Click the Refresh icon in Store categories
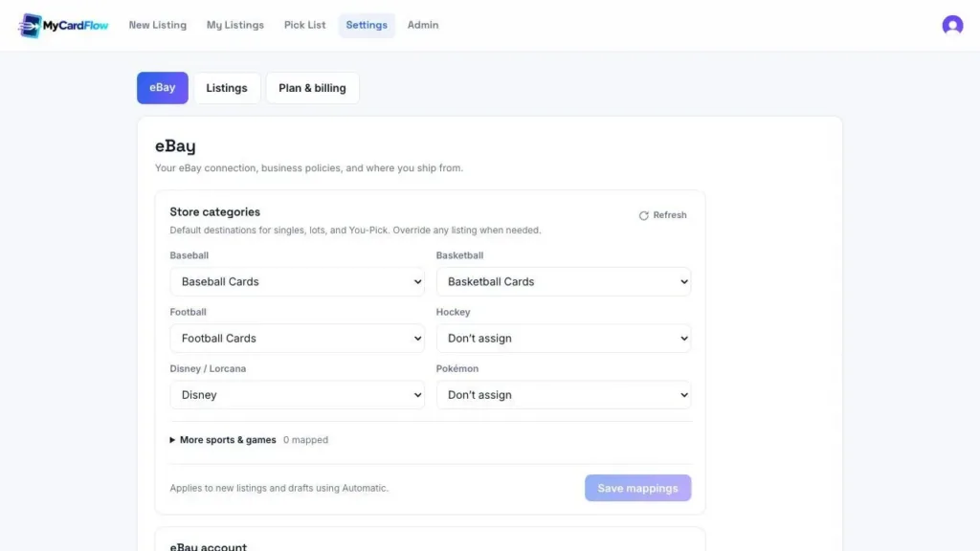This screenshot has height=551, width=980. 643,215
